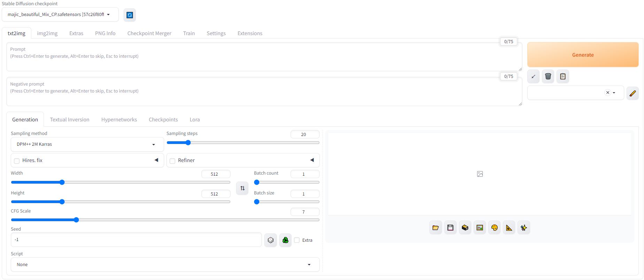Click the CFG Scale number box
The height and width of the screenshot is (280, 644).
tap(305, 212)
